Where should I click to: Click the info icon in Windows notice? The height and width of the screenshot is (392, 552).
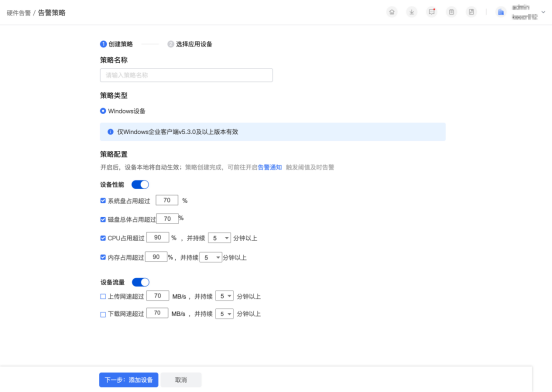111,132
